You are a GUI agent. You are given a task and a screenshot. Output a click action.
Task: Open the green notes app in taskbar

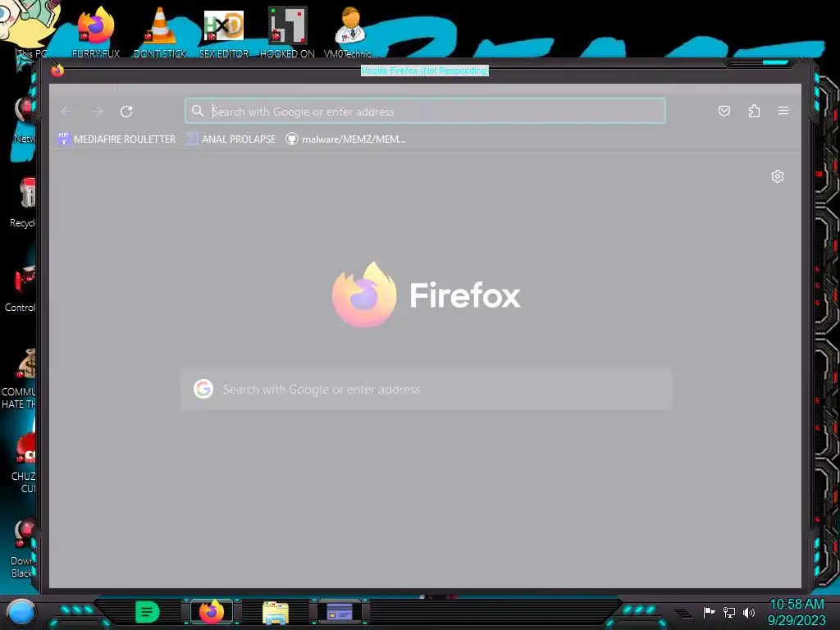(x=147, y=612)
